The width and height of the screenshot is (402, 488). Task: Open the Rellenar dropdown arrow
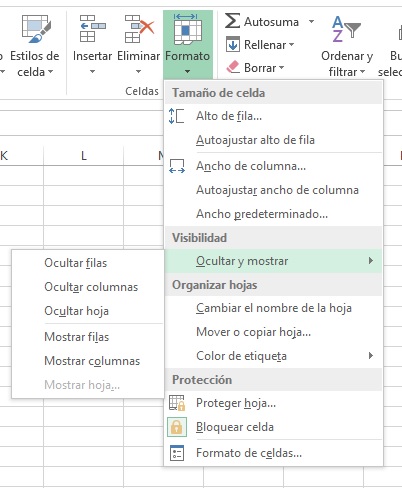click(x=291, y=44)
